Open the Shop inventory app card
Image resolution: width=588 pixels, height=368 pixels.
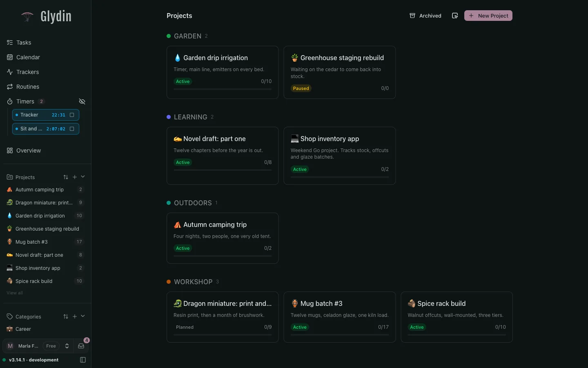coord(340,156)
